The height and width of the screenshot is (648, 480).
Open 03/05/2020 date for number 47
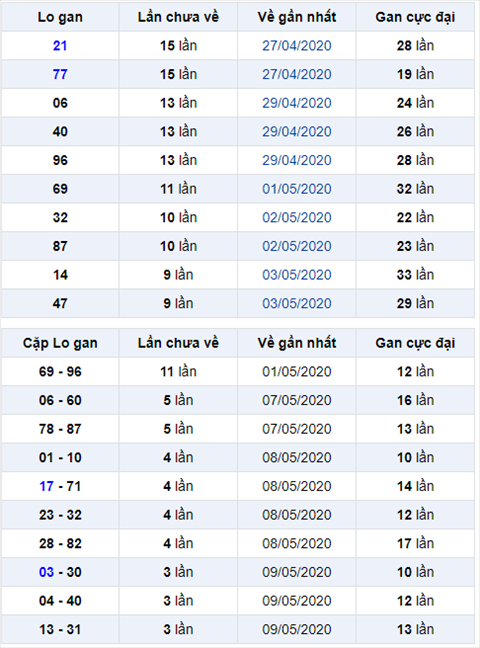(296, 303)
